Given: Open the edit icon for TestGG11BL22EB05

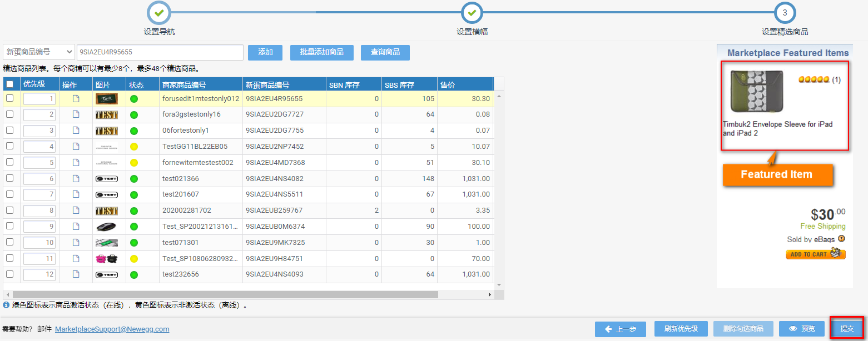Looking at the screenshot, I should pyautogui.click(x=76, y=147).
